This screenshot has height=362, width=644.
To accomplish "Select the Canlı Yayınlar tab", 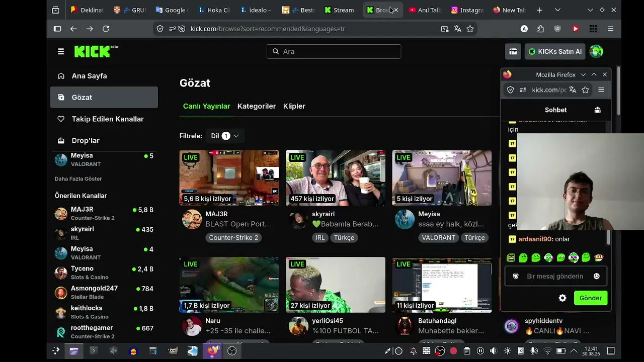I will [x=206, y=106].
